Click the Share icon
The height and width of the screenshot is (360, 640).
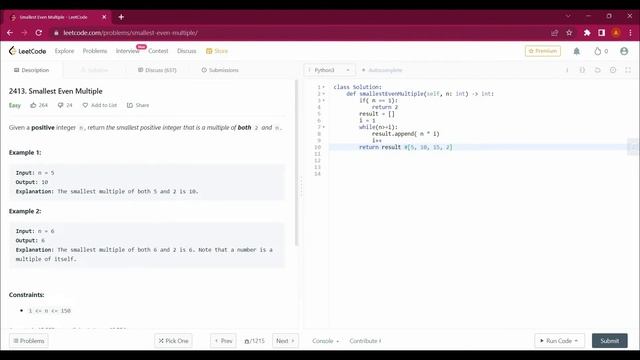coord(130,105)
